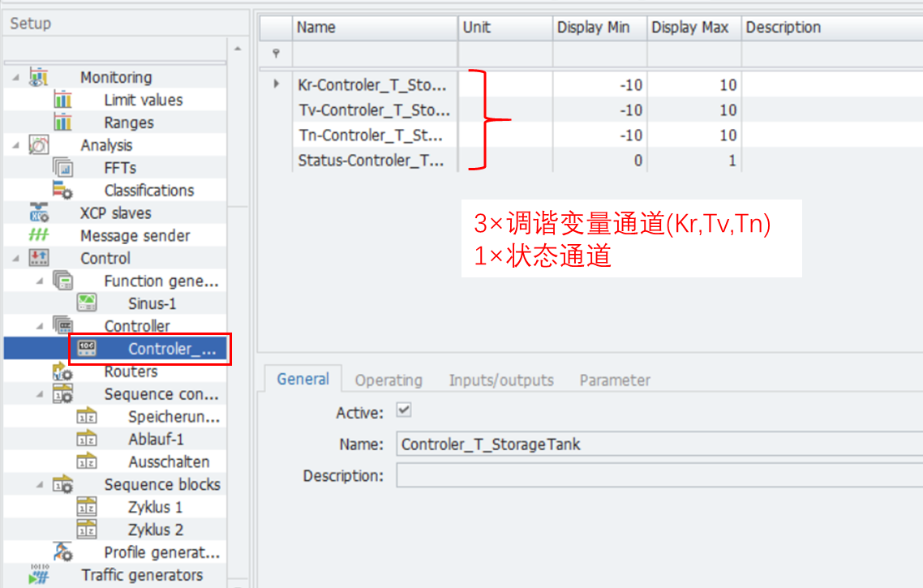Sort by the Name column header
The width and height of the screenshot is (923, 588).
pos(375,28)
